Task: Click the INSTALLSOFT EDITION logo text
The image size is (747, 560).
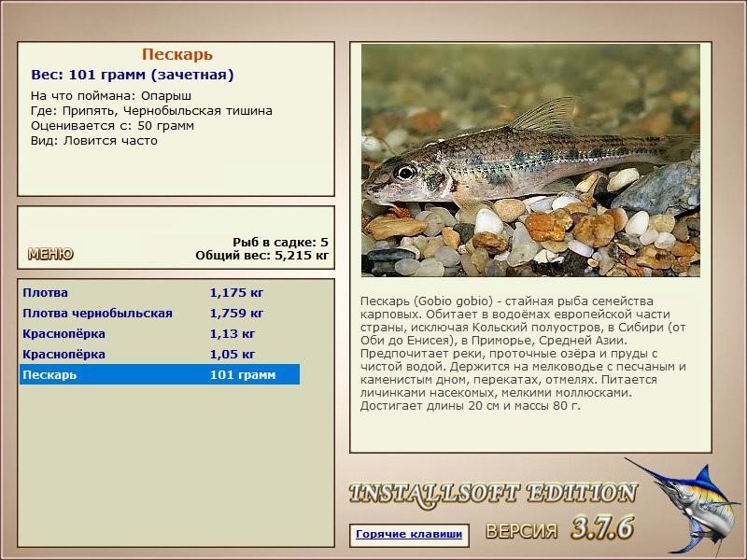Action: 493,495
